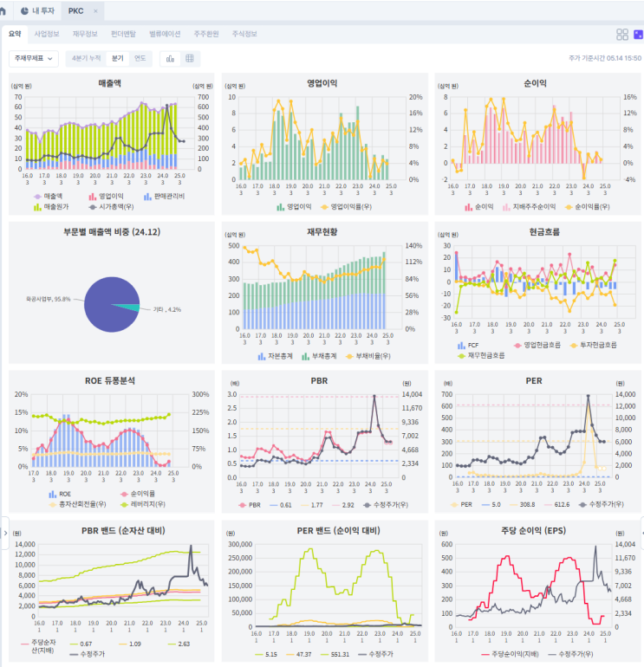Viewport: 644px width, 667px height.
Task: Select the 4분기 누적 period option
Action: (87, 58)
